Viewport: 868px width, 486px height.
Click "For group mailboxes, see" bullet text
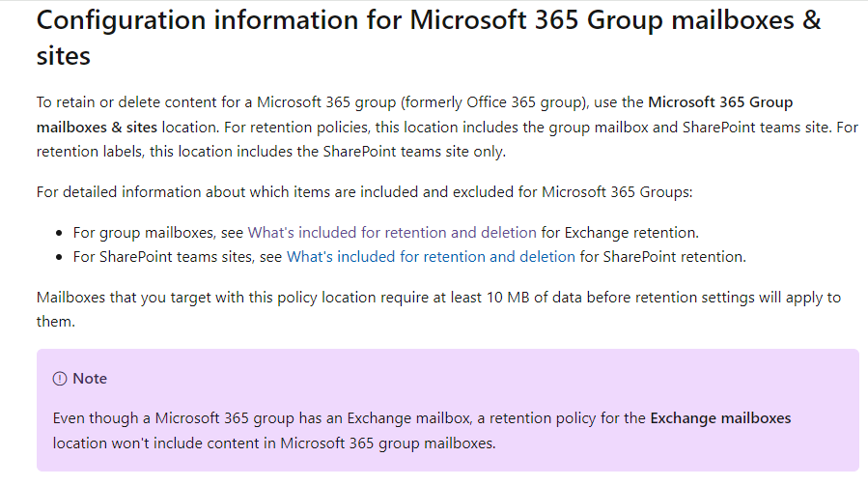pyautogui.click(x=157, y=233)
